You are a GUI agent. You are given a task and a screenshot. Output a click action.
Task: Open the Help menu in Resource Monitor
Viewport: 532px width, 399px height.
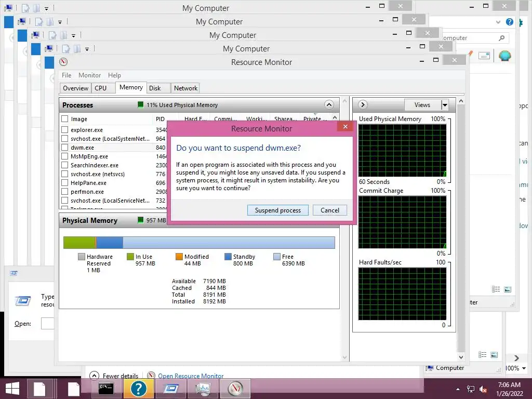tap(114, 75)
